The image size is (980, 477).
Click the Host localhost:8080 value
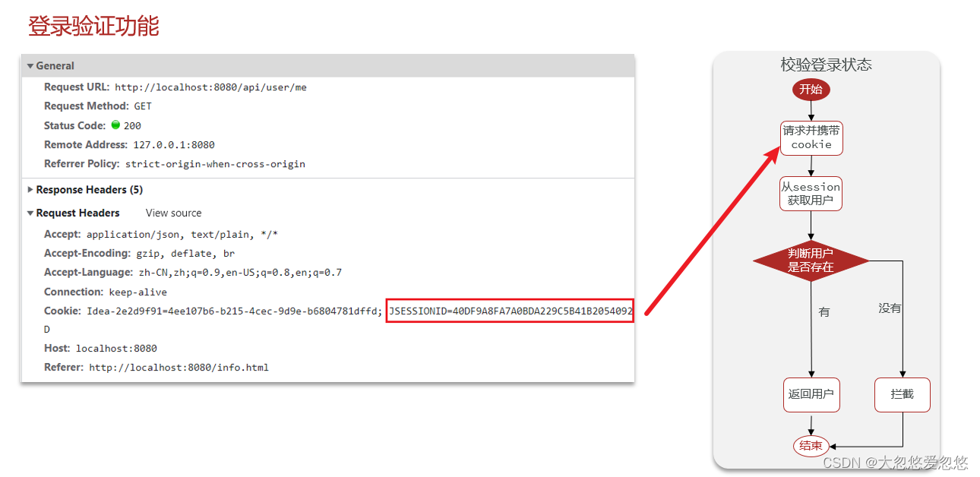click(116, 349)
